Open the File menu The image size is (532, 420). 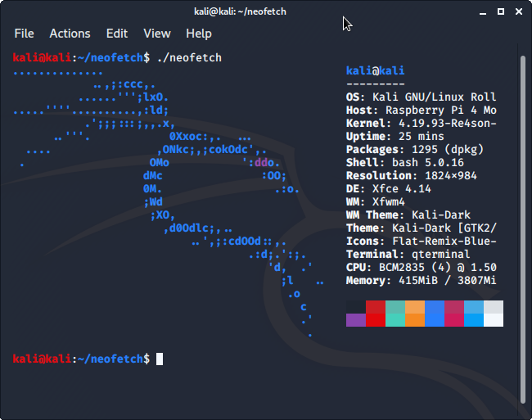[x=24, y=34]
